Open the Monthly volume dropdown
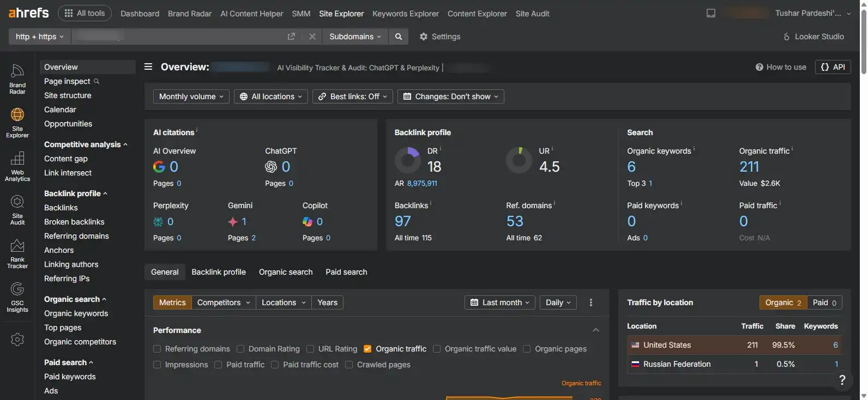 click(x=191, y=96)
